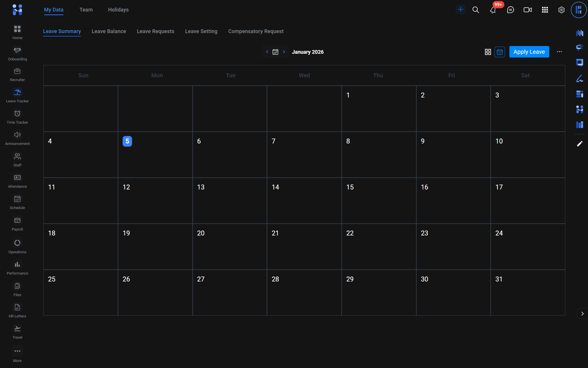The image size is (588, 368).
Task: Click the Announcement megaphone icon
Action: 17,135
